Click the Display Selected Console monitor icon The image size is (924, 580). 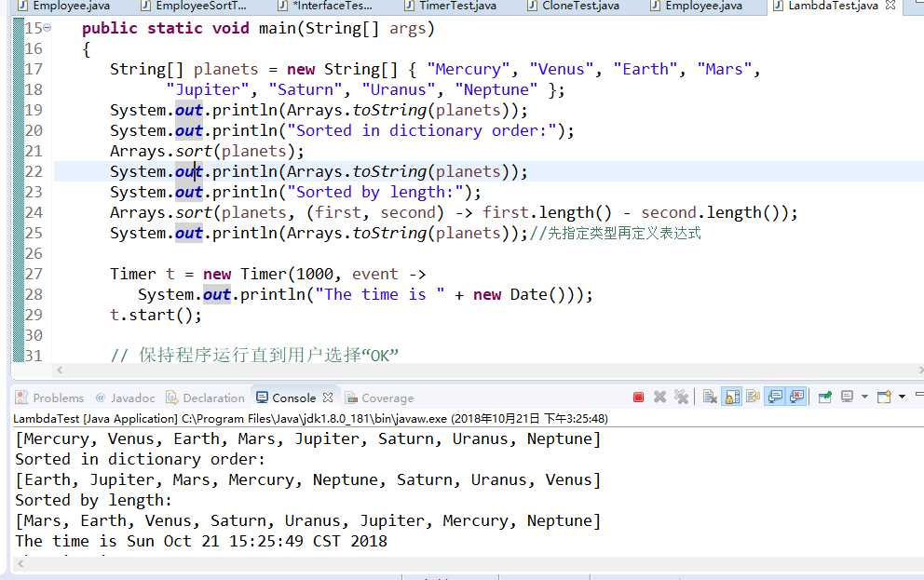[847, 397]
